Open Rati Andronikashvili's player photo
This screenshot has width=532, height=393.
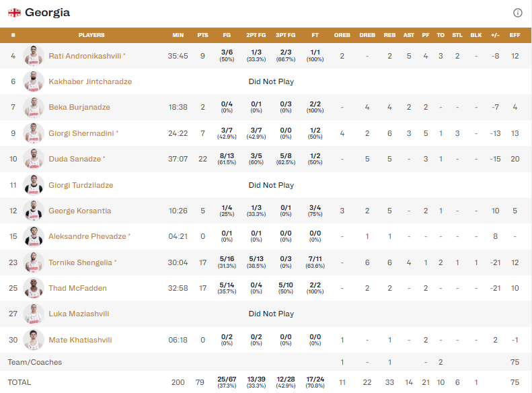pos(33,56)
